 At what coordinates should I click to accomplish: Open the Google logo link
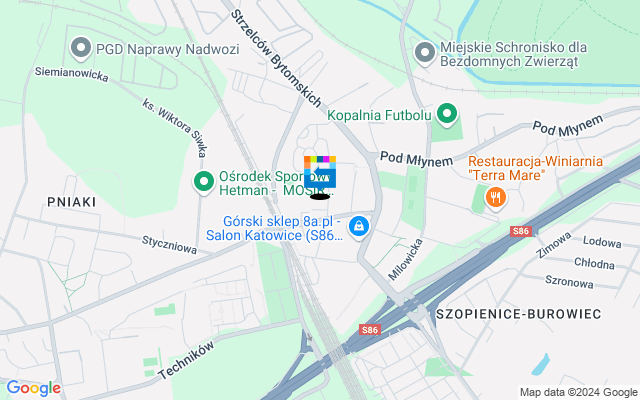[x=33, y=388]
